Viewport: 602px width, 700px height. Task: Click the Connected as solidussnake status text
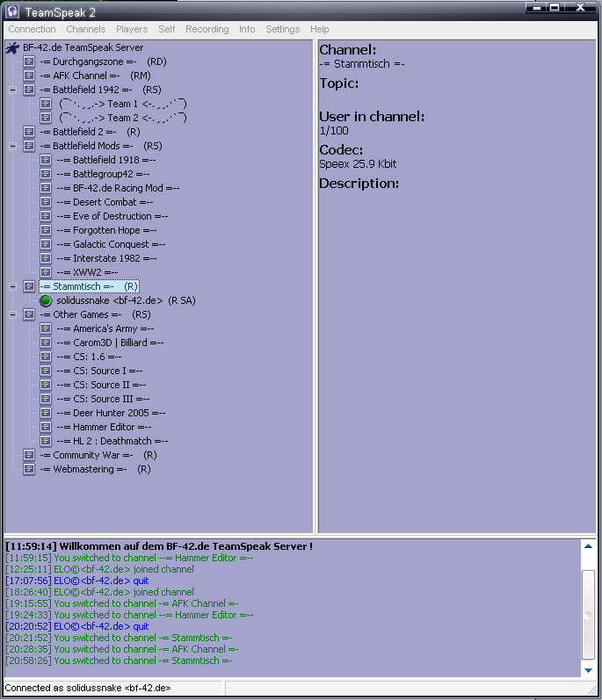88,688
